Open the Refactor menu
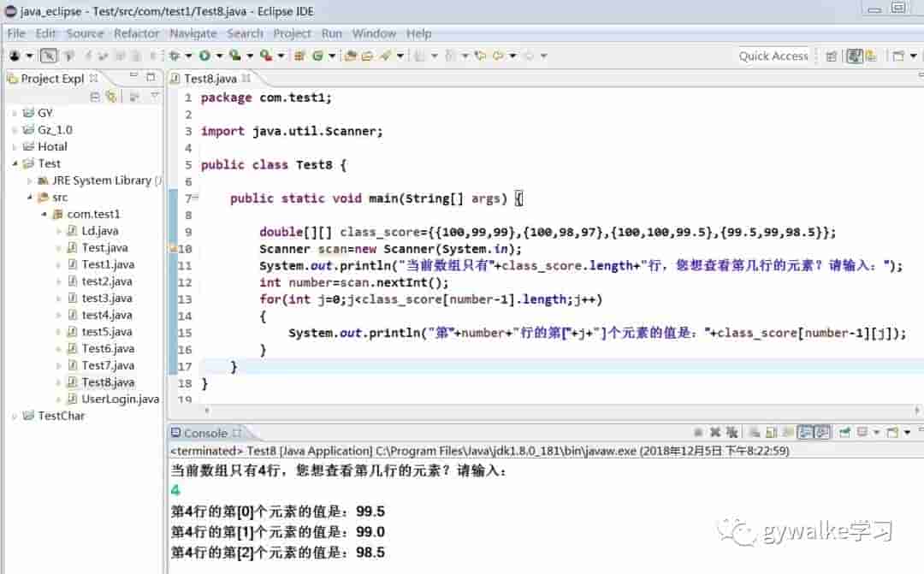The width and height of the screenshot is (924, 574). point(136,33)
